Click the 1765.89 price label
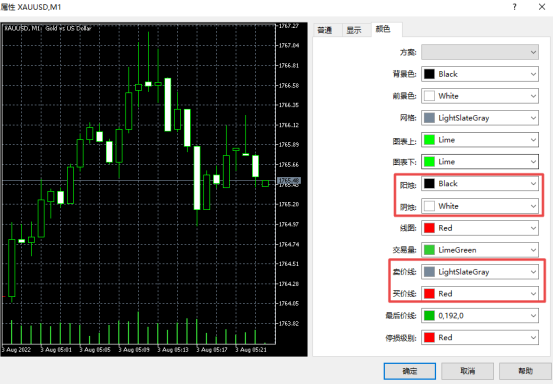This screenshot has width=553, height=385. [x=289, y=145]
